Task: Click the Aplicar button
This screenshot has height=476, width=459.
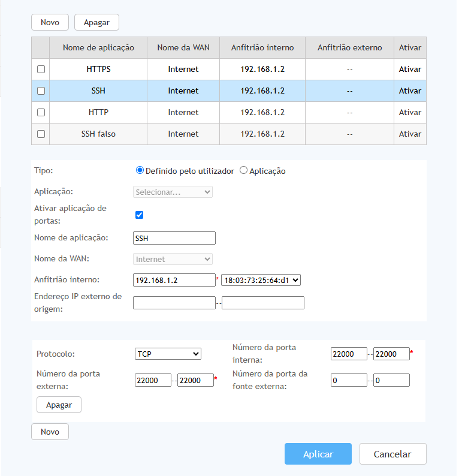Action: tap(318, 454)
